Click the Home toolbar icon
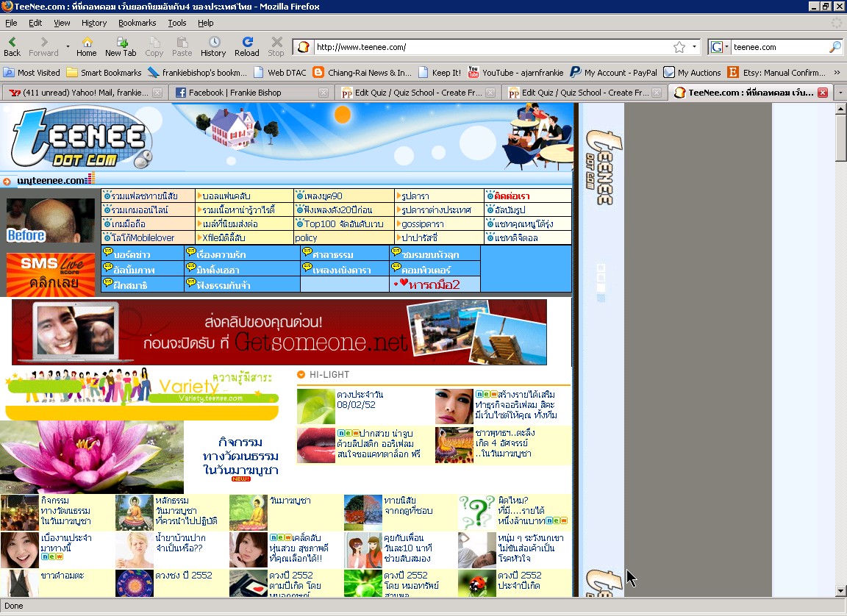 (87, 46)
